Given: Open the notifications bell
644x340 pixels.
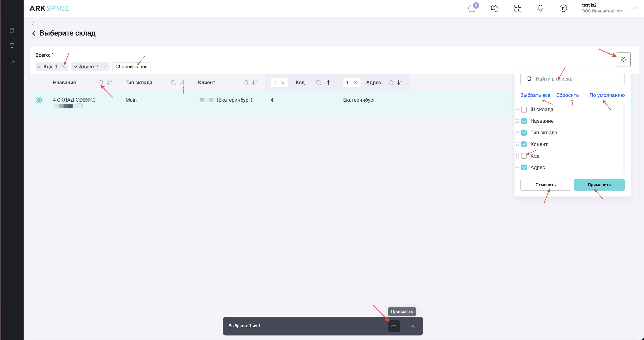Looking at the screenshot, I should click(540, 8).
